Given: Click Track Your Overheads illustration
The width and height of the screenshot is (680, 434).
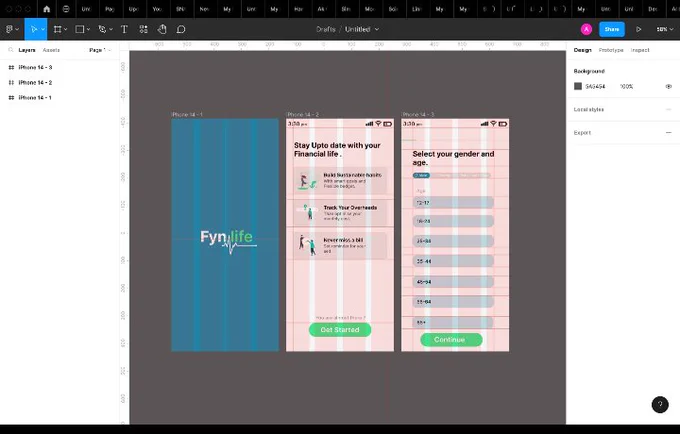Looking at the screenshot, I should point(307,212).
